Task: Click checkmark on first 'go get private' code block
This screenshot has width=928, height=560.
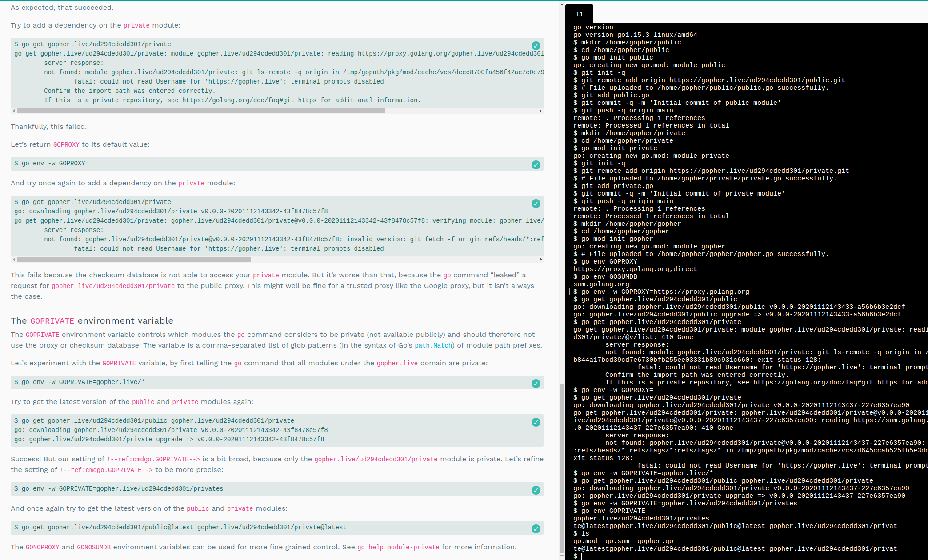Action: click(536, 46)
